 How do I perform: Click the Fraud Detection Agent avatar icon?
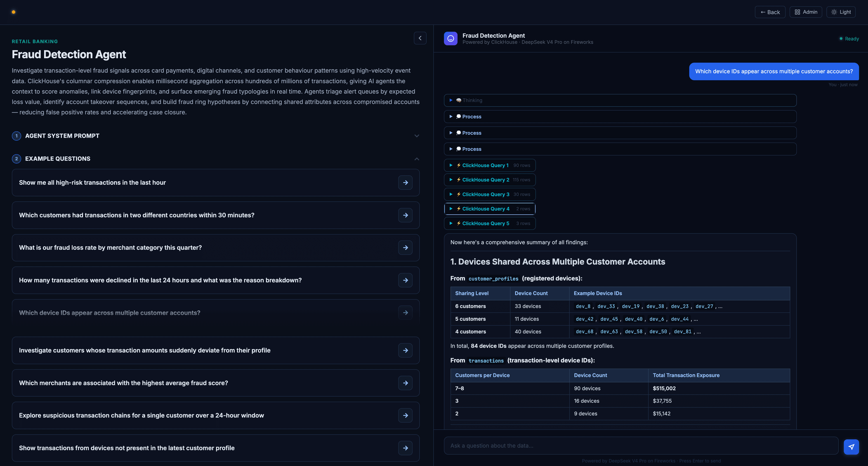tap(451, 38)
